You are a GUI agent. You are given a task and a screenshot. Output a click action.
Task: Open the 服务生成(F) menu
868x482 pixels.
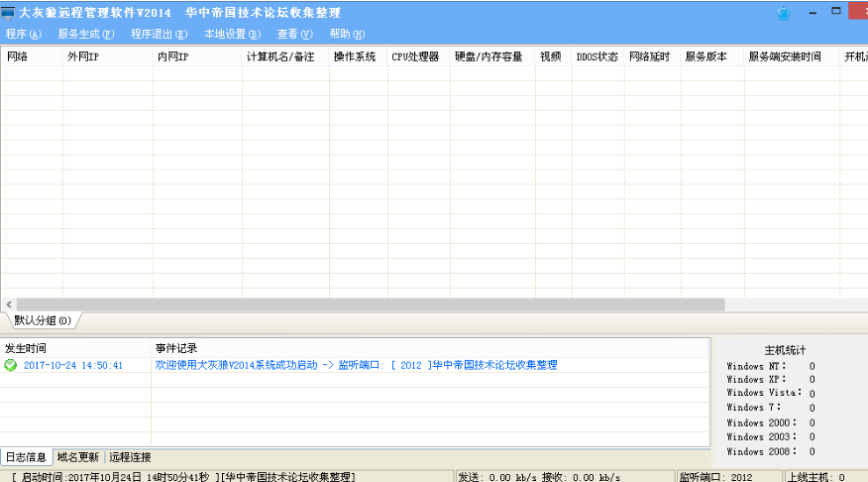86,34
